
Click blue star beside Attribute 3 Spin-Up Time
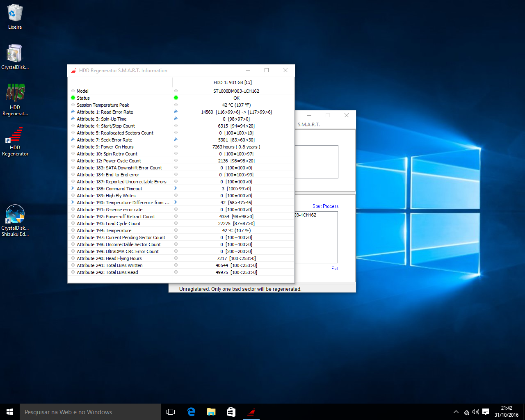(73, 119)
